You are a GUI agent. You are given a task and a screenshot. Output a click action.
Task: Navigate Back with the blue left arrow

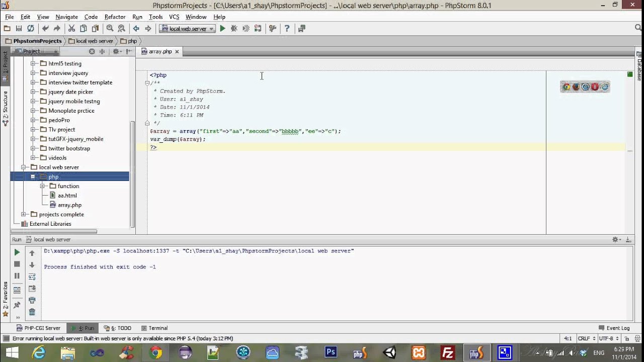coord(136,29)
